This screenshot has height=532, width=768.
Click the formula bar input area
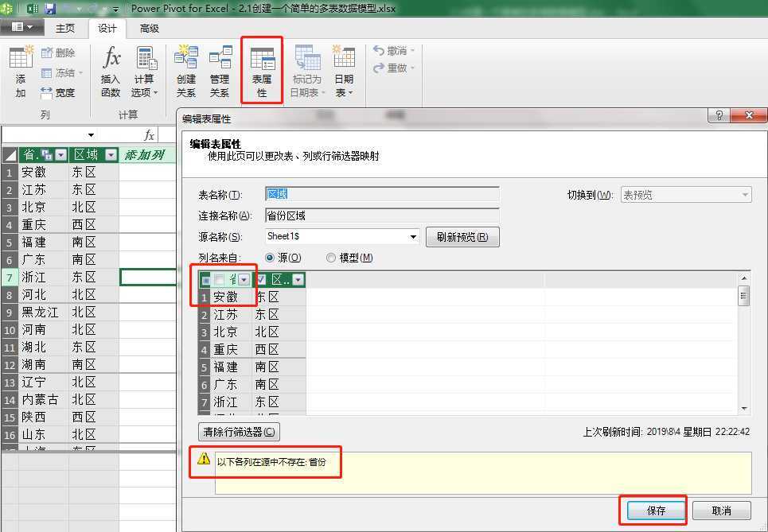pos(166,135)
